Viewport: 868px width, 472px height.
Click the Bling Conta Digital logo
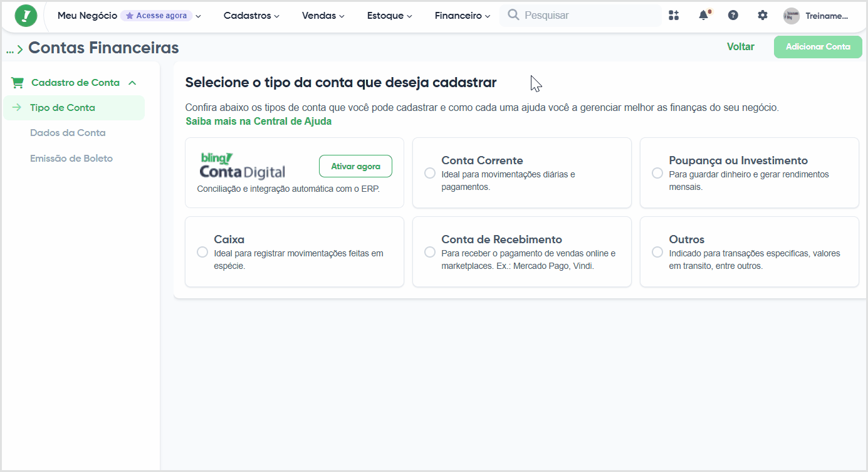click(243, 165)
